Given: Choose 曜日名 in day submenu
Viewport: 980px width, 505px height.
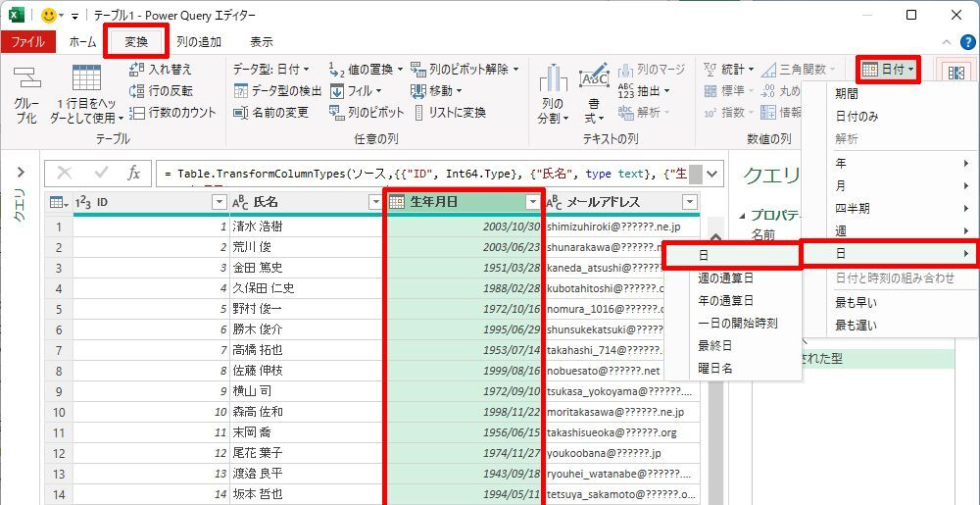Looking at the screenshot, I should [714, 369].
